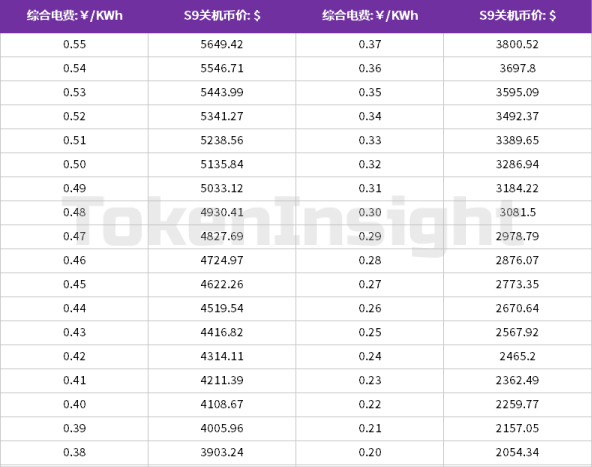The image size is (592, 467).
Task: Select the cell showing 3697.8
Action: (517, 69)
